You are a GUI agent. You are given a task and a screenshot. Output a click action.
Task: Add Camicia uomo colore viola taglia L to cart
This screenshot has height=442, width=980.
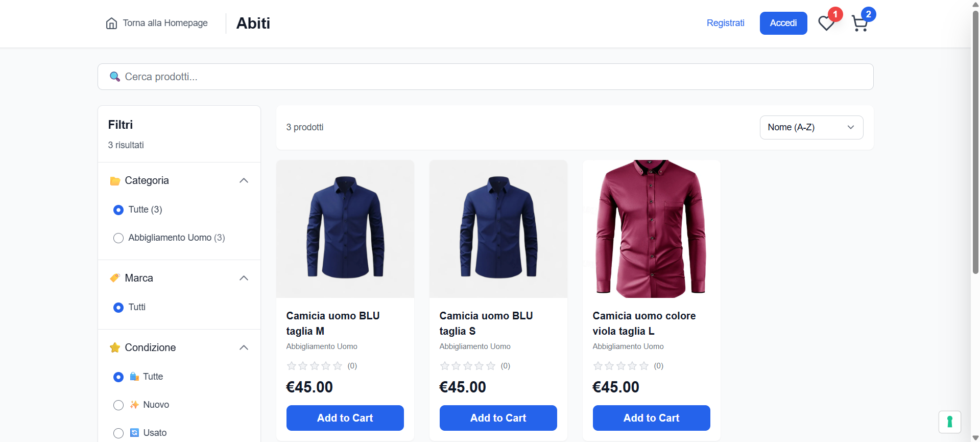pos(651,417)
